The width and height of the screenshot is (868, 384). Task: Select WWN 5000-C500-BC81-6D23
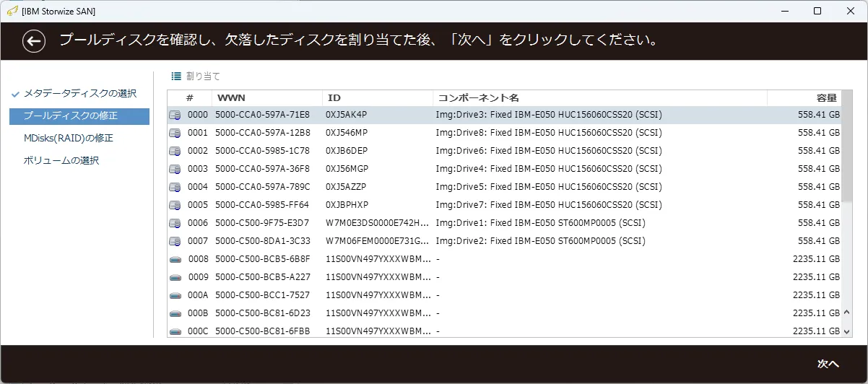click(x=262, y=313)
